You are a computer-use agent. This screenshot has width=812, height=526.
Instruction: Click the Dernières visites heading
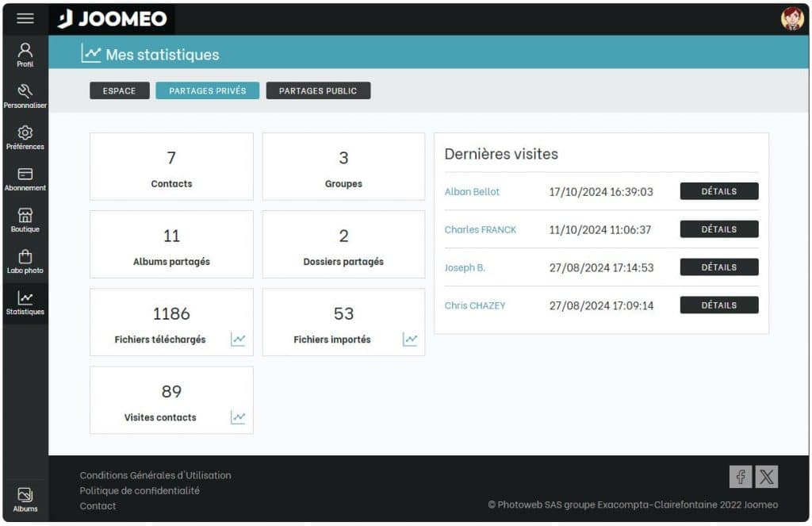point(501,154)
